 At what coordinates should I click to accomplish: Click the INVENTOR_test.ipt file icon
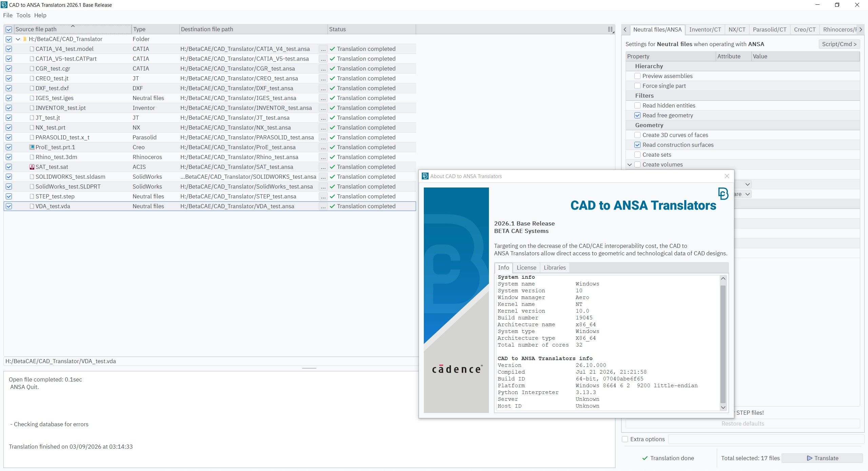click(32, 108)
